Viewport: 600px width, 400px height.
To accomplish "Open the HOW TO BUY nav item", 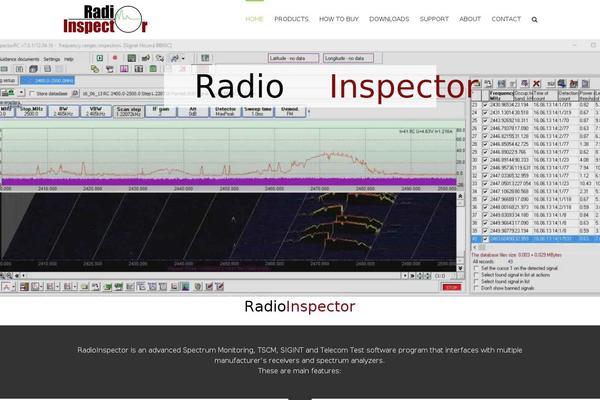I will [339, 19].
